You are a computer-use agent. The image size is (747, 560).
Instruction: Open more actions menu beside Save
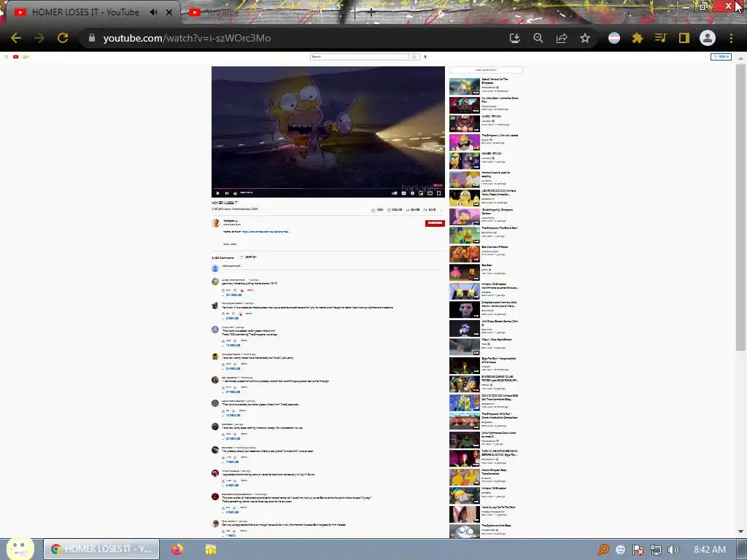pyautogui.click(x=441, y=209)
